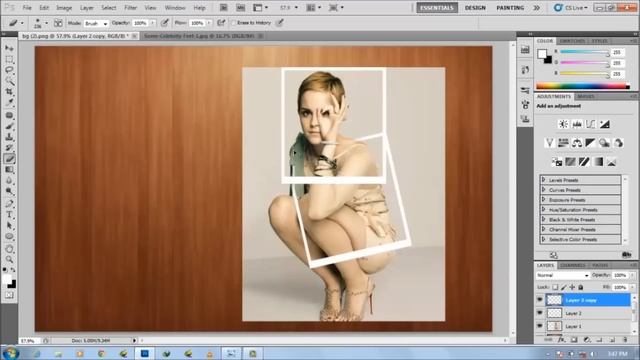Viewport: 640px width, 360px height.
Task: Switch to Painting workspace
Action: [x=510, y=8]
